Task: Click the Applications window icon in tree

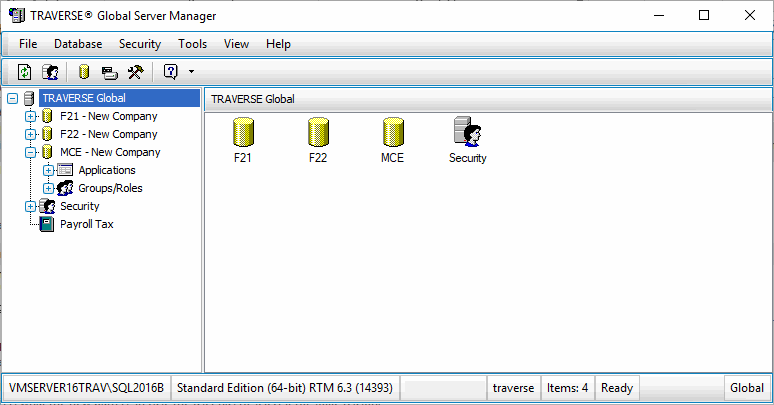Action: point(65,170)
